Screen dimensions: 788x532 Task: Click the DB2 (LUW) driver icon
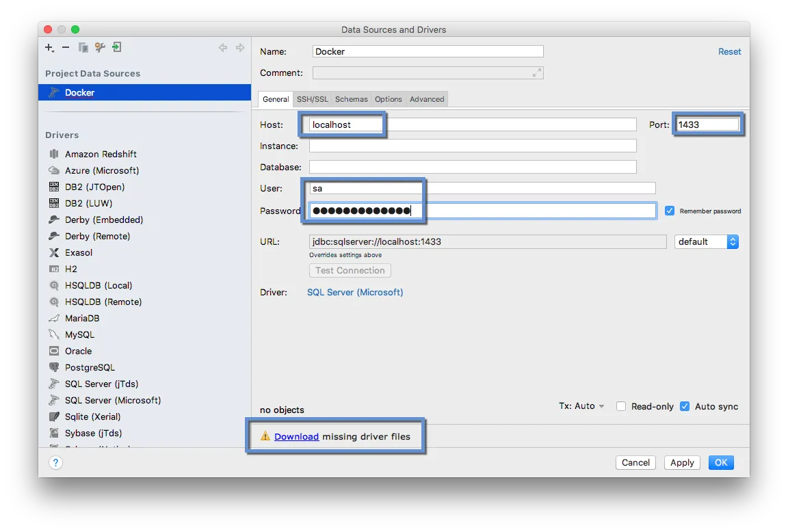[x=54, y=203]
